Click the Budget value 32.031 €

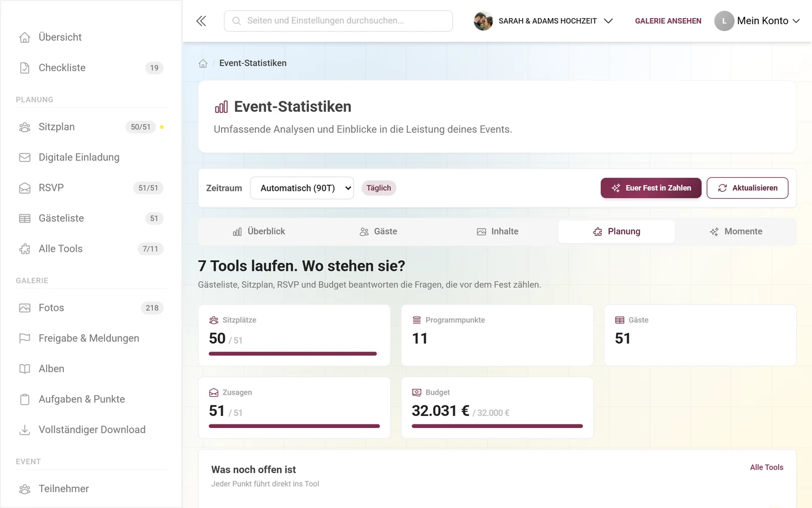[440, 411]
